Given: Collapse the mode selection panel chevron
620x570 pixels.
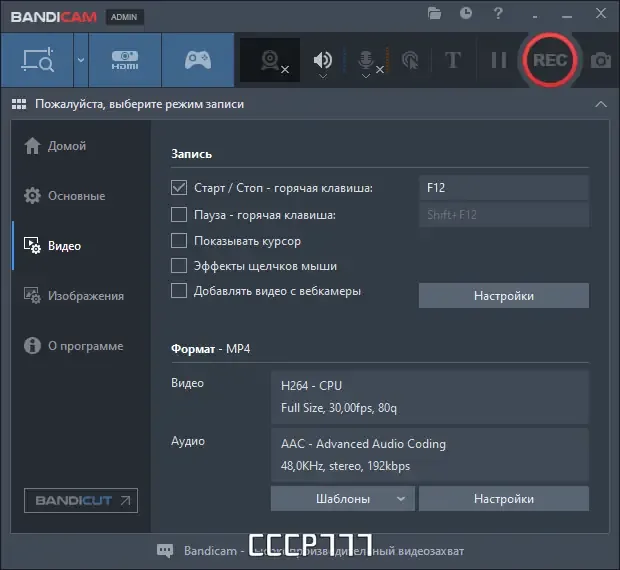Looking at the screenshot, I should click(601, 104).
